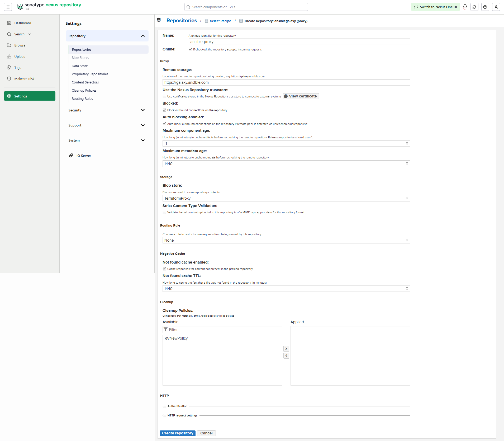Open the Routing Rule dropdown
Viewport: 504px width, 441px height.
click(286, 240)
